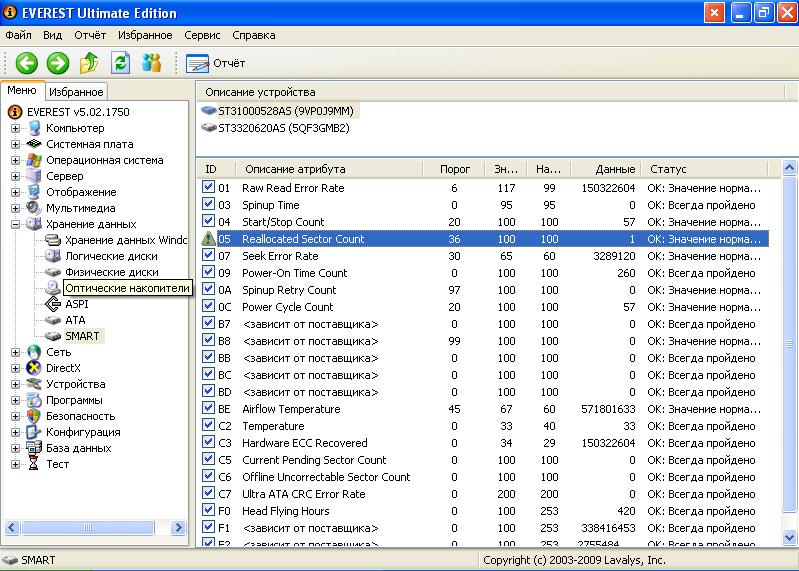Screen dimensions: 799x571
Task: Sort by Описание атрибута column header
Action: pyautogui.click(x=295, y=169)
